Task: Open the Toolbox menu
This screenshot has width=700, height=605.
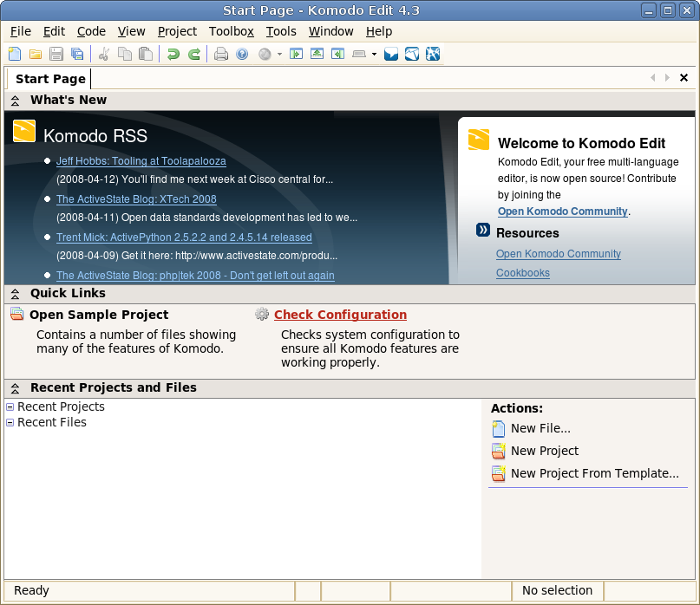Action: point(232,31)
